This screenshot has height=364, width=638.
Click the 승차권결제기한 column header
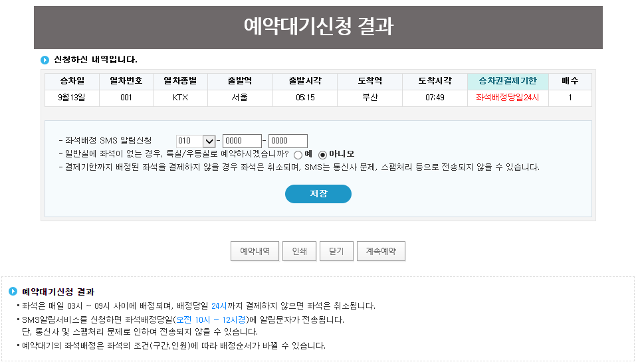click(x=508, y=81)
